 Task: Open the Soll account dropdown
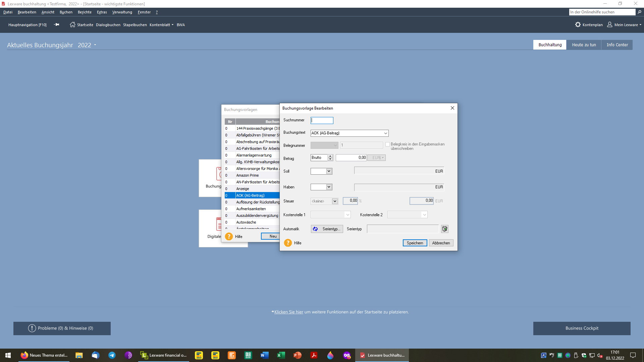click(329, 171)
